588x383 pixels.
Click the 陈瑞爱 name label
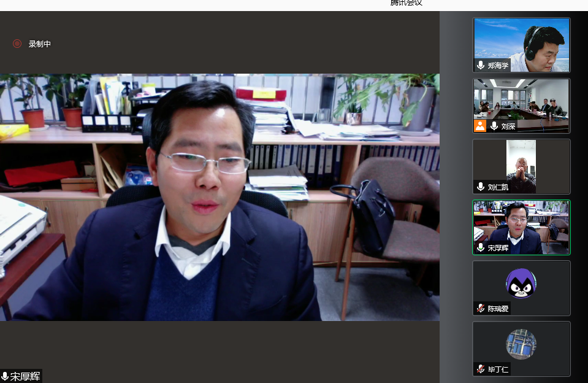[x=498, y=309]
